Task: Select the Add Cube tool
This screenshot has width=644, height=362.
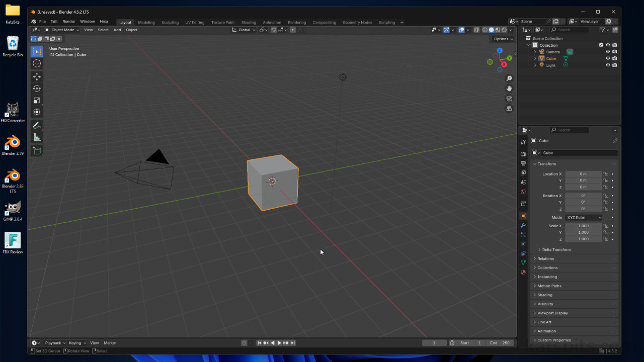Action: tap(37, 150)
